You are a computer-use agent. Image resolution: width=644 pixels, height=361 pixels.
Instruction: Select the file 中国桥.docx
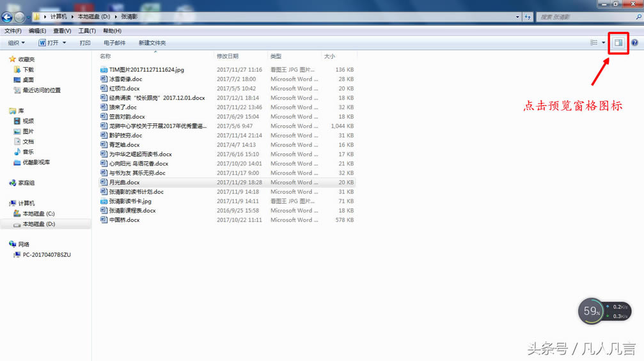tap(124, 220)
